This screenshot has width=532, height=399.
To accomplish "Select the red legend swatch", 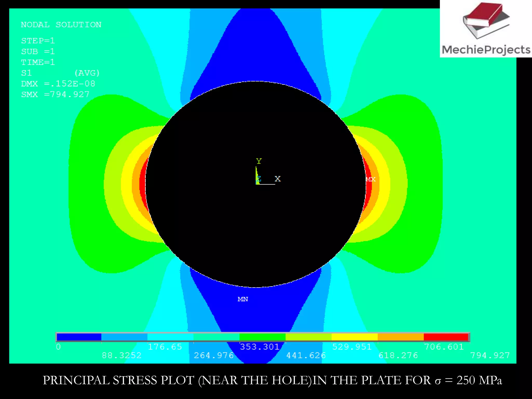I will tap(446, 337).
